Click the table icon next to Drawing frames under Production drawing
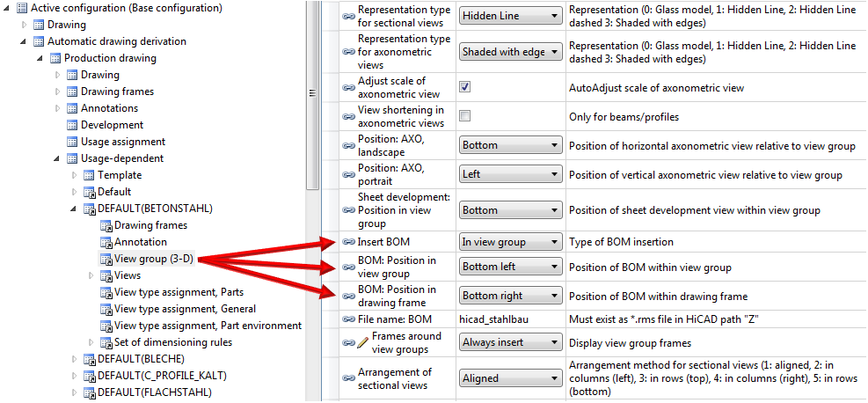Image resolution: width=868 pixels, height=403 pixels. tap(72, 92)
